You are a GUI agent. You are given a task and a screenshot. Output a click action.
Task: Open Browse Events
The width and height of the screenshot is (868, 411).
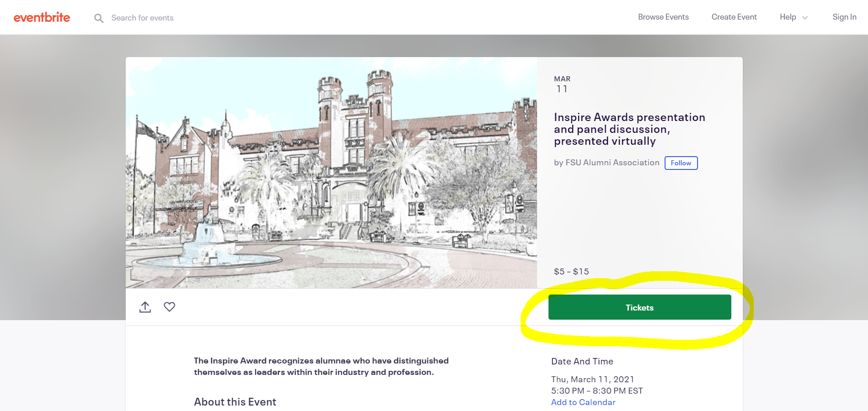point(663,17)
